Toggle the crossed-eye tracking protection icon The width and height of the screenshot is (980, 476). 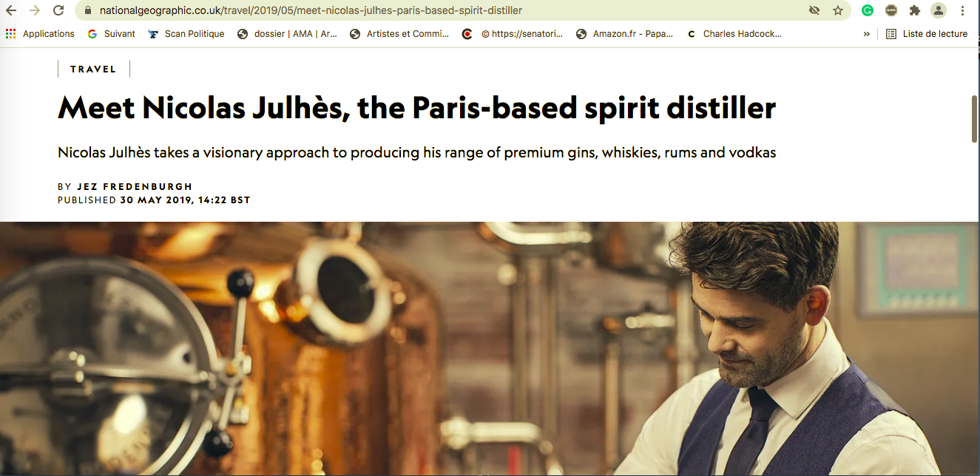click(x=814, y=10)
